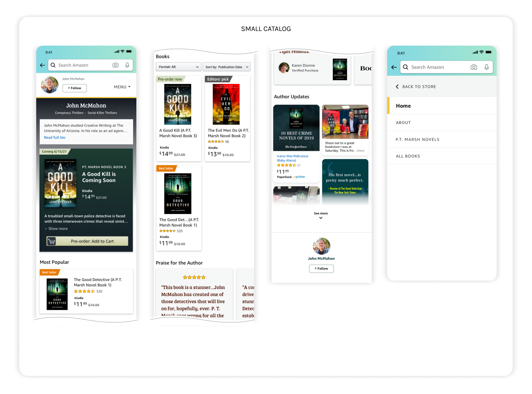
Task: Select Home in the right phone menu
Action: [442, 106]
